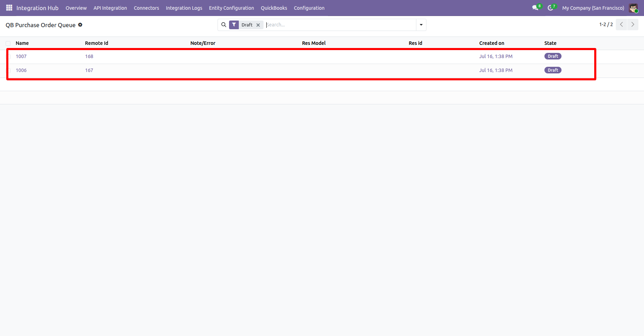Open the Configuration menu
Screen dimensions: 644x336
309,8
